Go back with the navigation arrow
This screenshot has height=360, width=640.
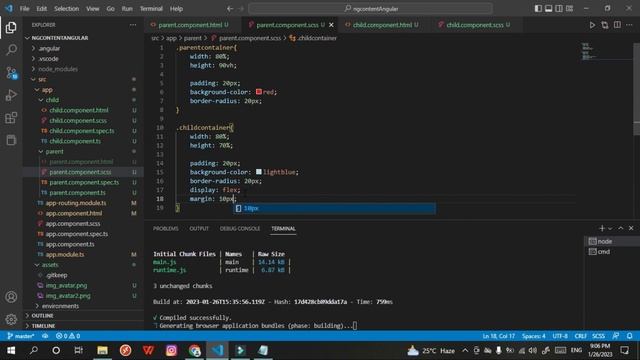pyautogui.click(x=230, y=9)
